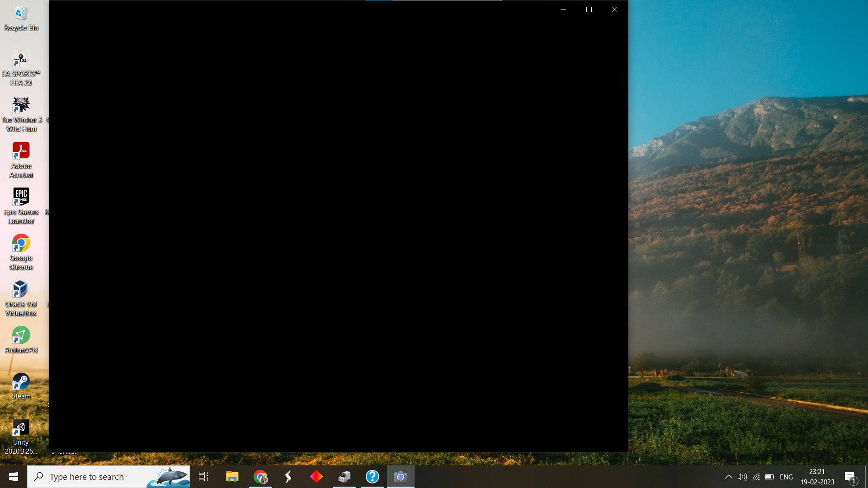Select the Epic Games Launcher shortcut
This screenshot has height=488, width=868.
click(21, 206)
